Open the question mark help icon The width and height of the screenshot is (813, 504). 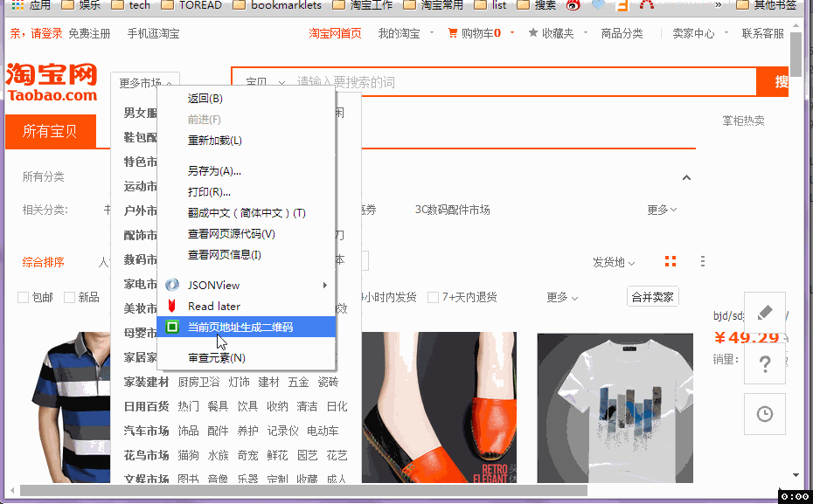pyautogui.click(x=764, y=362)
